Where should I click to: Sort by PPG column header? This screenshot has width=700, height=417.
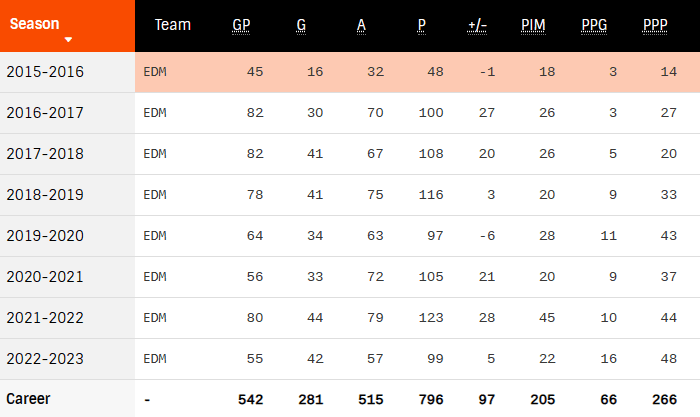(x=594, y=25)
